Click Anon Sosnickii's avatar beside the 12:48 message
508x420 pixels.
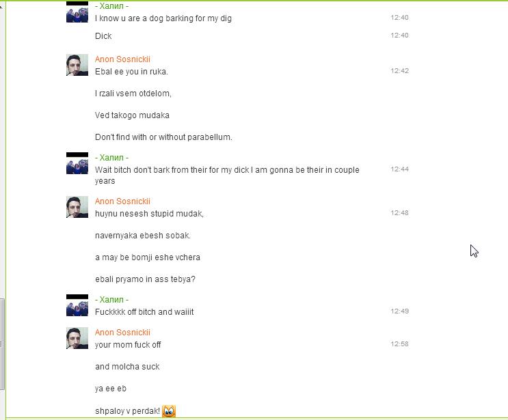point(77,207)
